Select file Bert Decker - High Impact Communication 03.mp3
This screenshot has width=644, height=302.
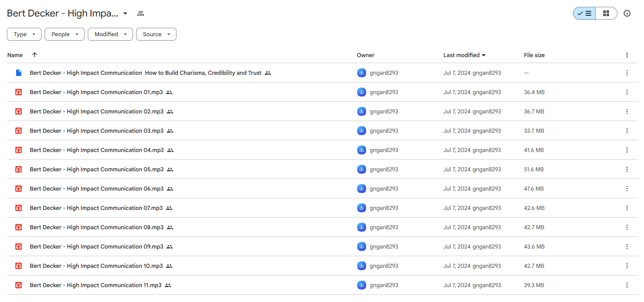tap(97, 131)
